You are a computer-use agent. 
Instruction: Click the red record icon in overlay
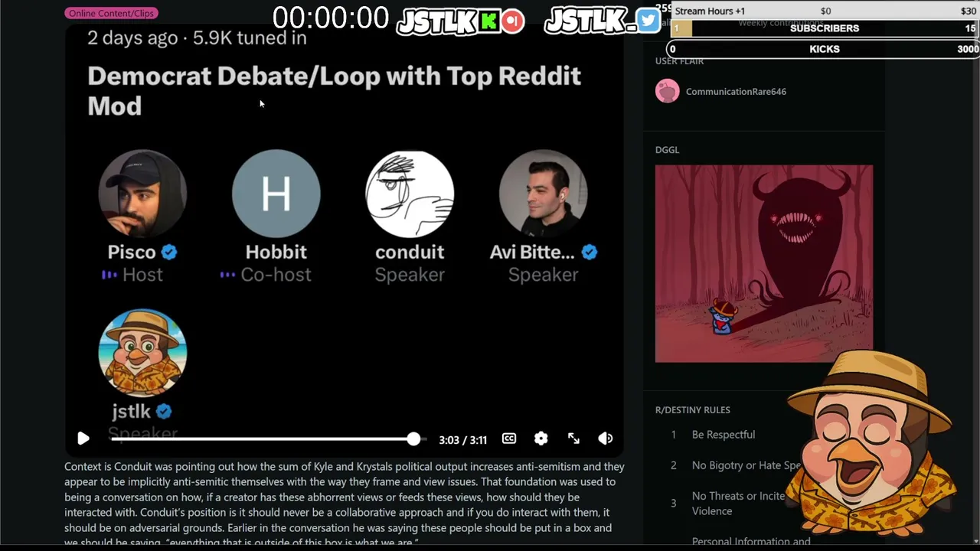click(513, 21)
